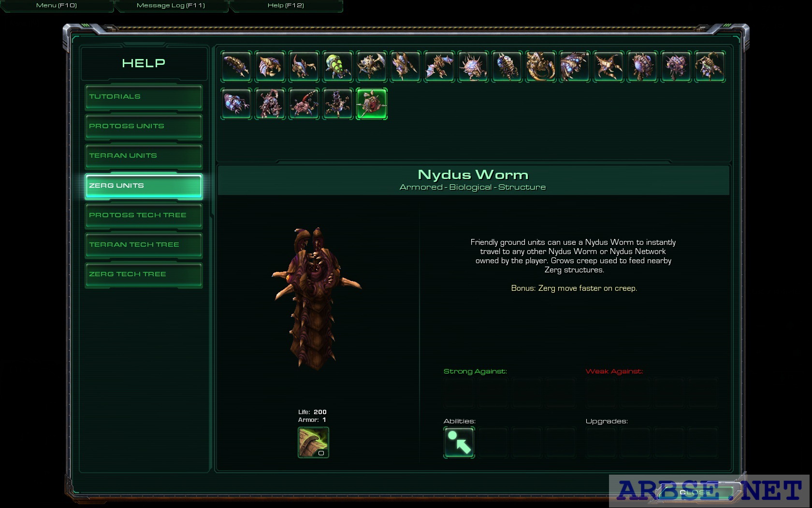This screenshot has height=508, width=812.
Task: Select the highlighted Nydus Worm icon
Action: (x=372, y=104)
